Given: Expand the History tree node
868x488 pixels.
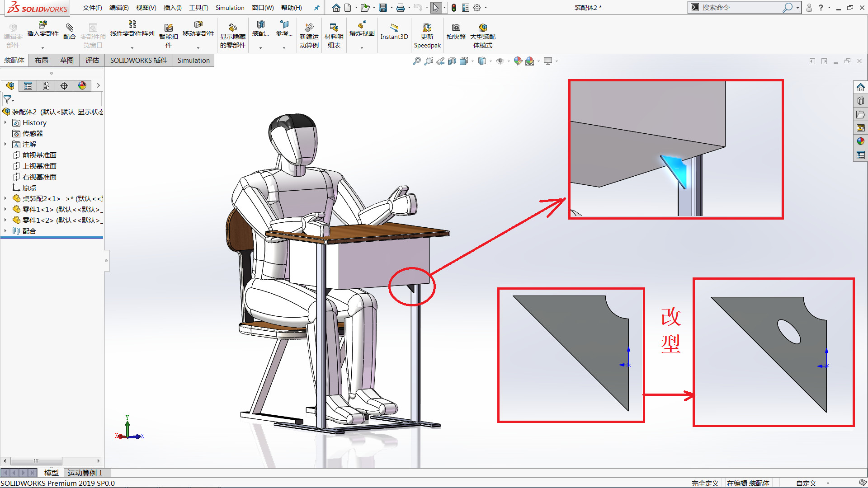Looking at the screenshot, I should coord(5,122).
